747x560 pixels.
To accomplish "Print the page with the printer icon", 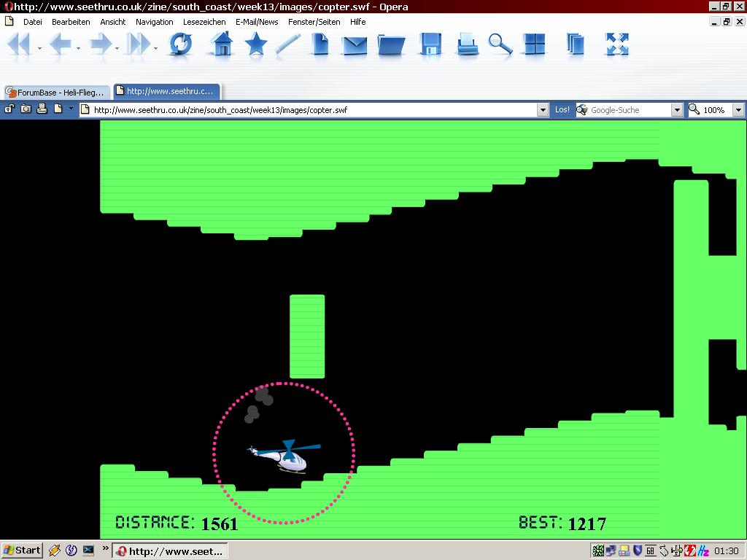I will 468,44.
